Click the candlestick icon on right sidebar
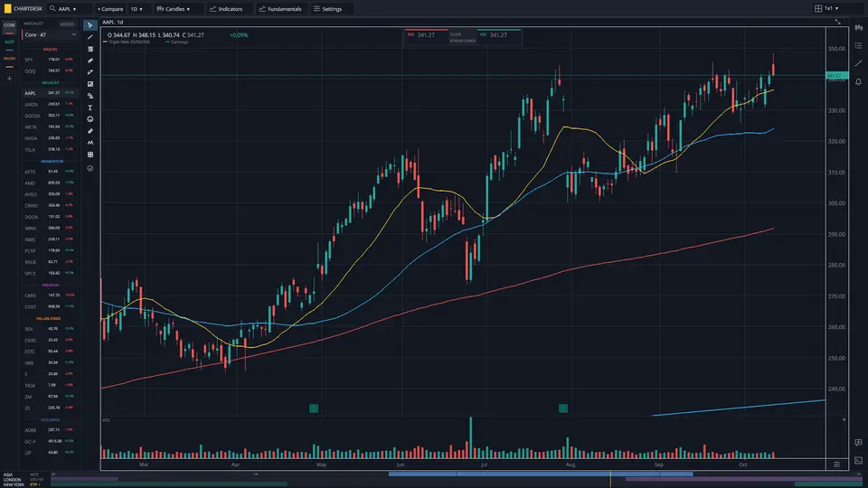The height and width of the screenshot is (488, 868). pos(858,27)
